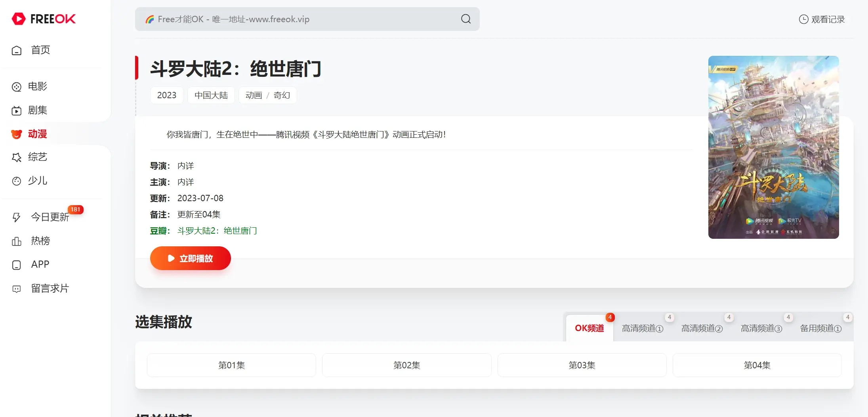The image size is (868, 417).
Task: Click the phone icon for APP
Action: [x=17, y=265]
